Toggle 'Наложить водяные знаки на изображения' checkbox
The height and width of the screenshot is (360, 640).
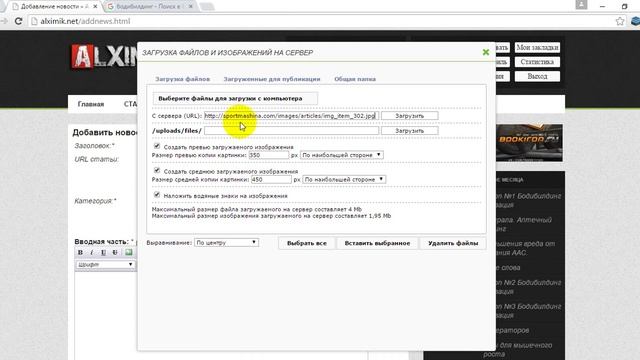(157, 195)
